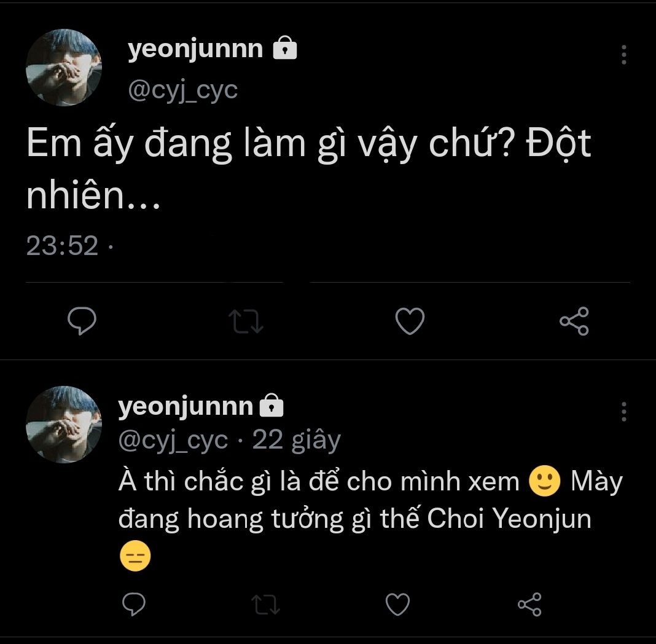Open @cyj_cyc handle on reply tweet
Viewport: 656px width, 644px height.
click(173, 440)
